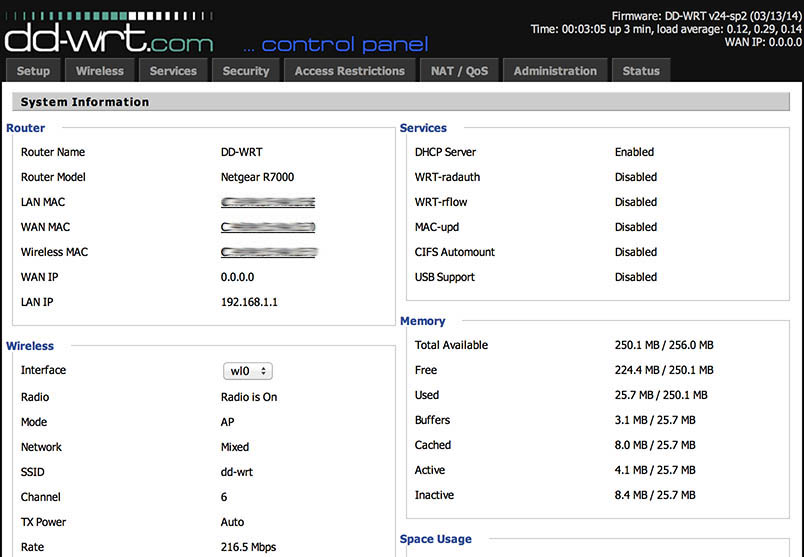
Task: Click the System Information header bar
Action: click(400, 102)
